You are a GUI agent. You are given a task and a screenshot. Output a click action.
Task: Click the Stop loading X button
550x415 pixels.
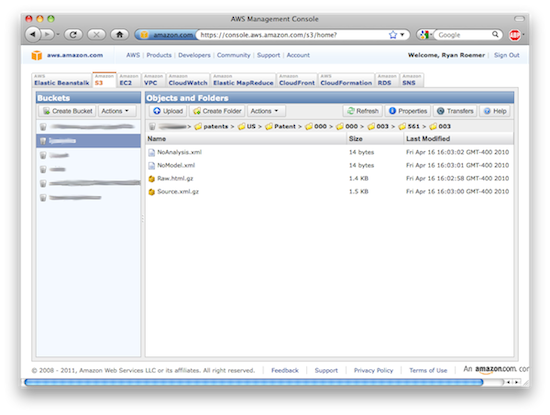click(x=96, y=34)
